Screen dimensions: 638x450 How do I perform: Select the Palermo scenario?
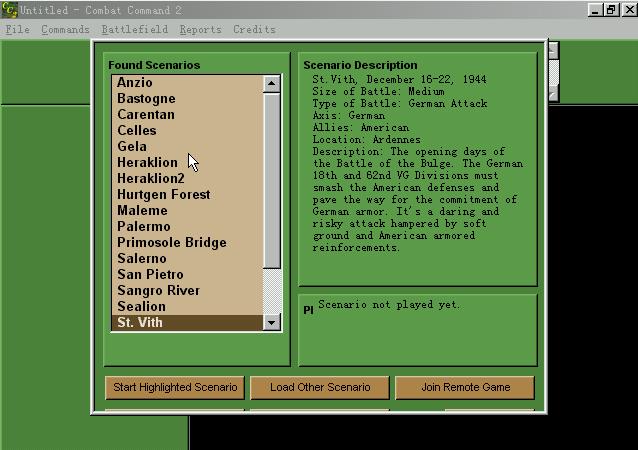coord(187,227)
